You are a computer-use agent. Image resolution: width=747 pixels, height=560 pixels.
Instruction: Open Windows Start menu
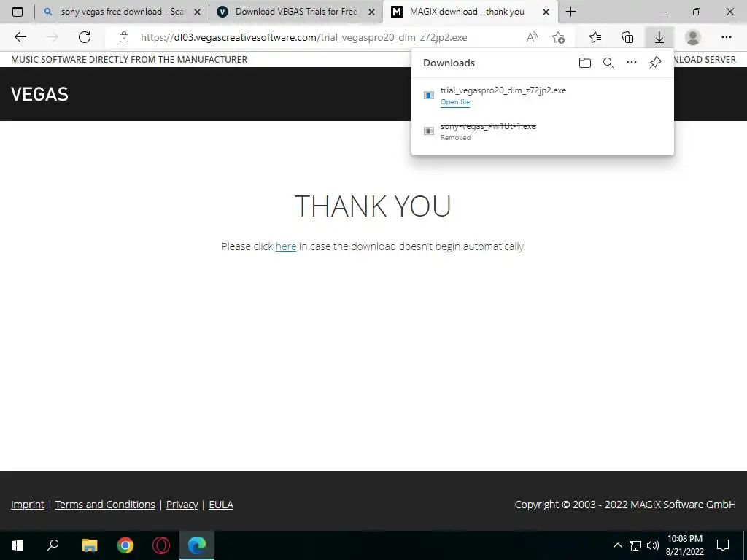18,545
